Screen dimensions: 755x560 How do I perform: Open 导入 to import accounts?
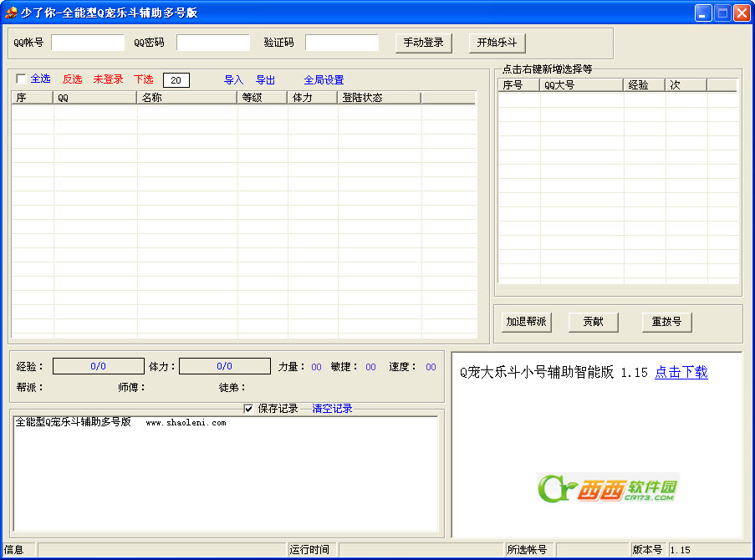click(233, 80)
